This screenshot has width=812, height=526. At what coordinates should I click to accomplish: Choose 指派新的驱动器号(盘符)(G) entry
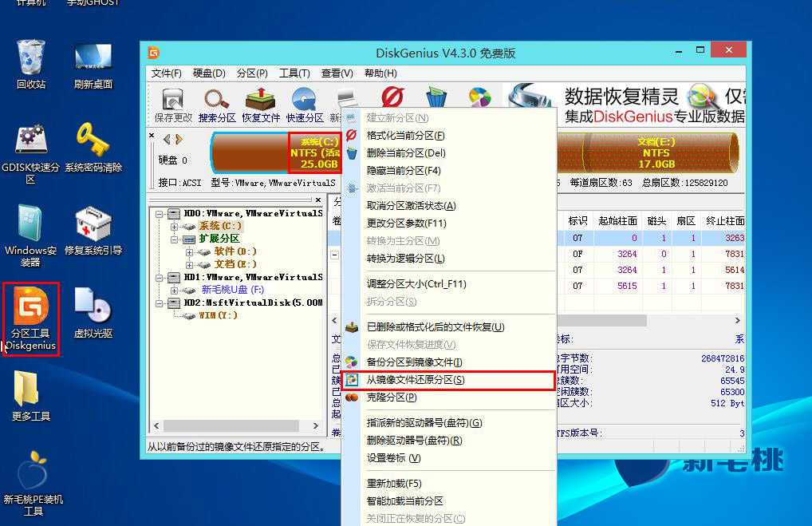[x=448, y=423]
